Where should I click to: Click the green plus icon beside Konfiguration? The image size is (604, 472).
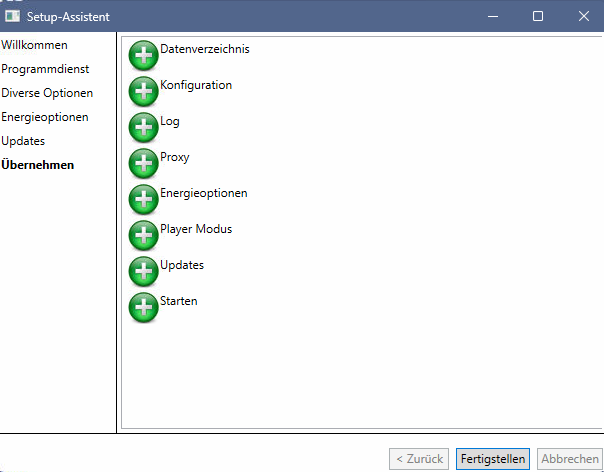[143, 91]
